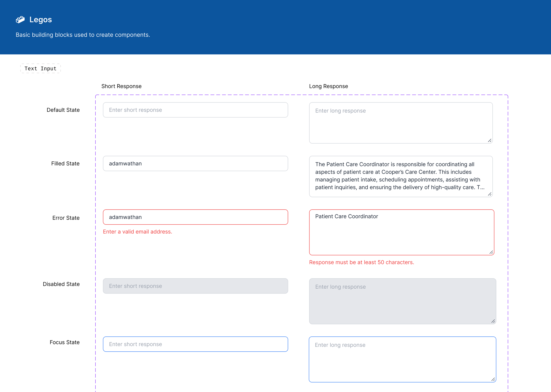Click the 'Enter a valid email address.' error
Viewport: 551px width, 392px height.
point(138,232)
